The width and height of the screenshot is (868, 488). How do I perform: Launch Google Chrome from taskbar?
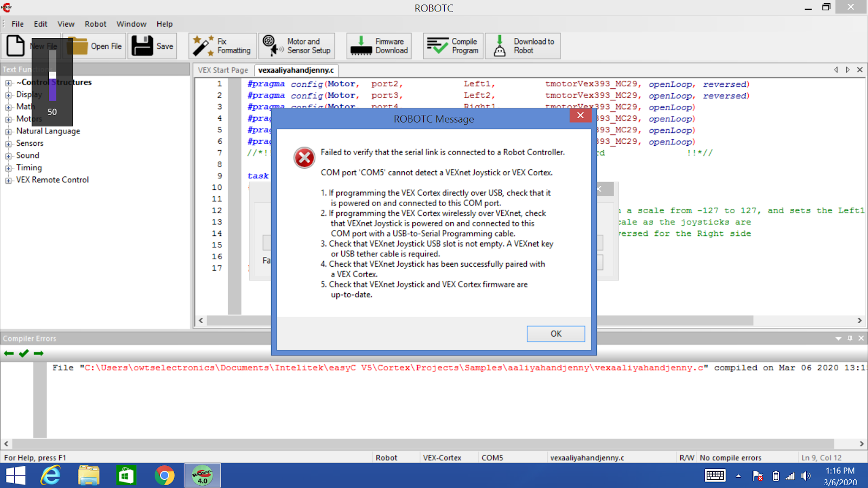pyautogui.click(x=164, y=476)
